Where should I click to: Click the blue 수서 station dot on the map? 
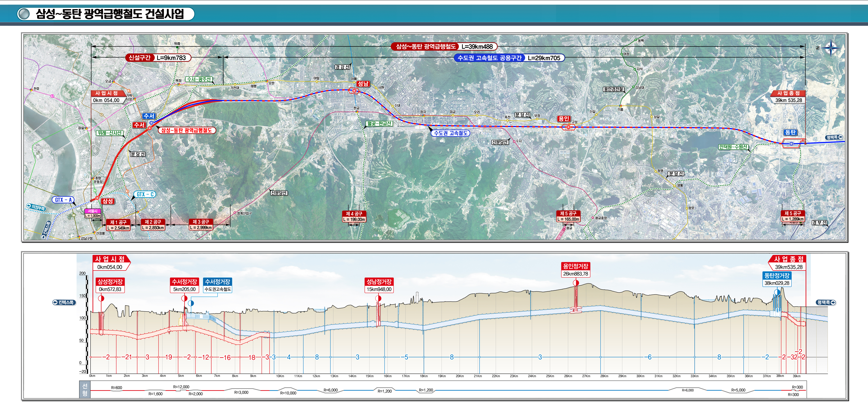(x=151, y=123)
